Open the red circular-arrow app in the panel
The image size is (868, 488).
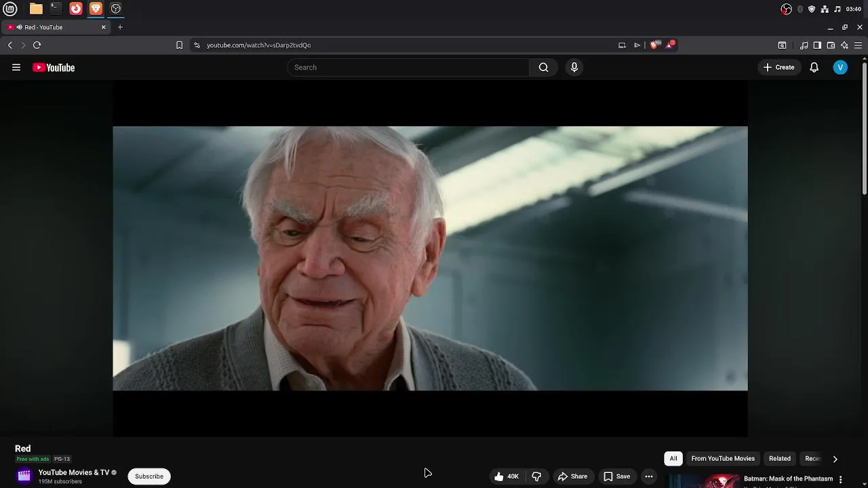pos(76,9)
